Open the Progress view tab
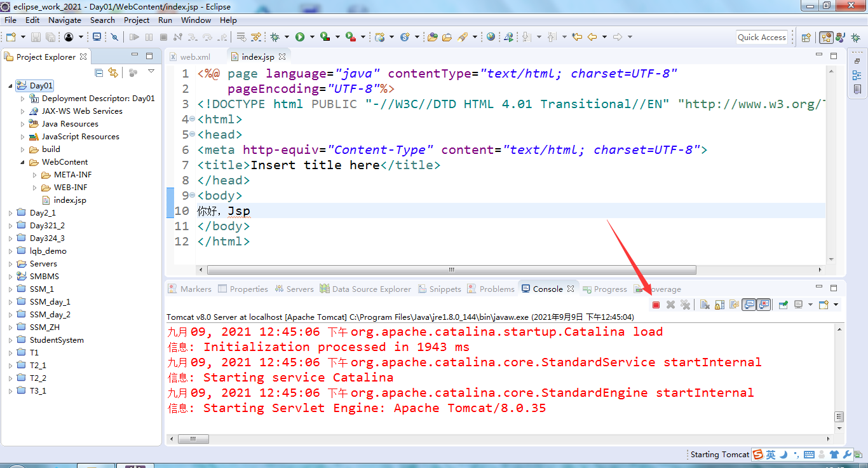Viewport: 868px width, 468px height. (605, 289)
